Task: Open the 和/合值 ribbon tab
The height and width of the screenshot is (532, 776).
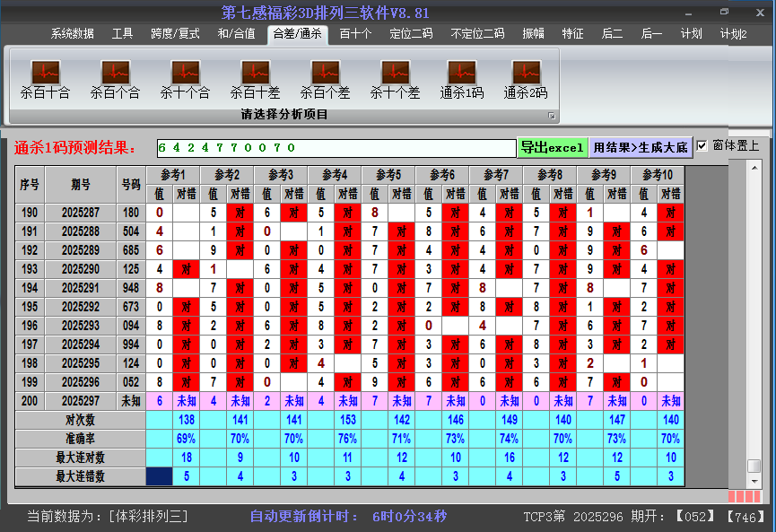Action: [236, 34]
